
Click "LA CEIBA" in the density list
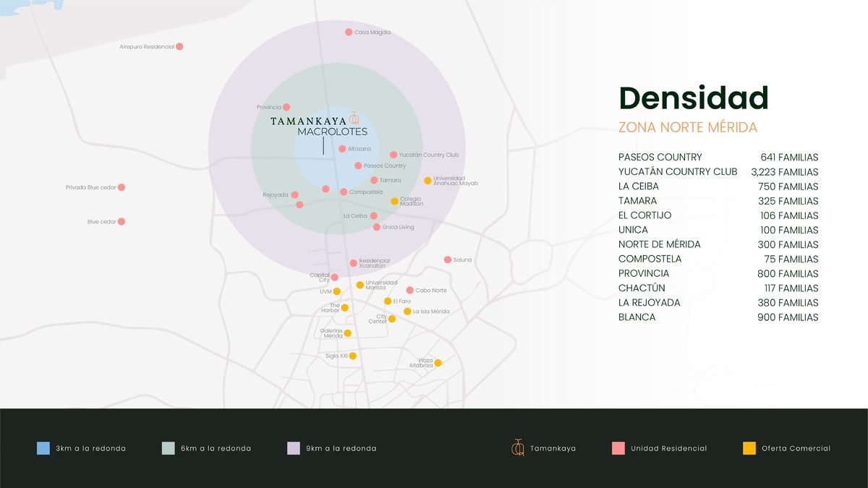pos(639,187)
